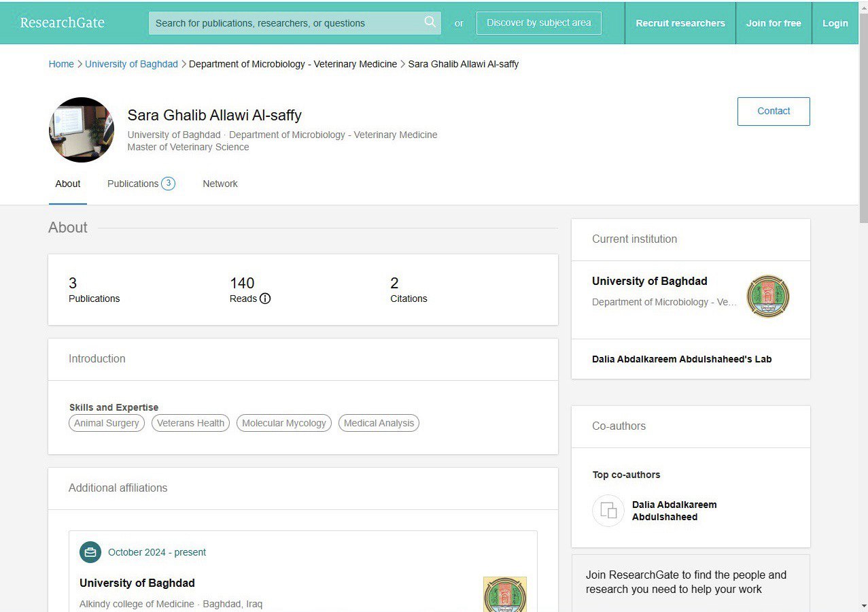The height and width of the screenshot is (612, 868).
Task: Select the Animal Surgery skill tag
Action: pyautogui.click(x=107, y=423)
